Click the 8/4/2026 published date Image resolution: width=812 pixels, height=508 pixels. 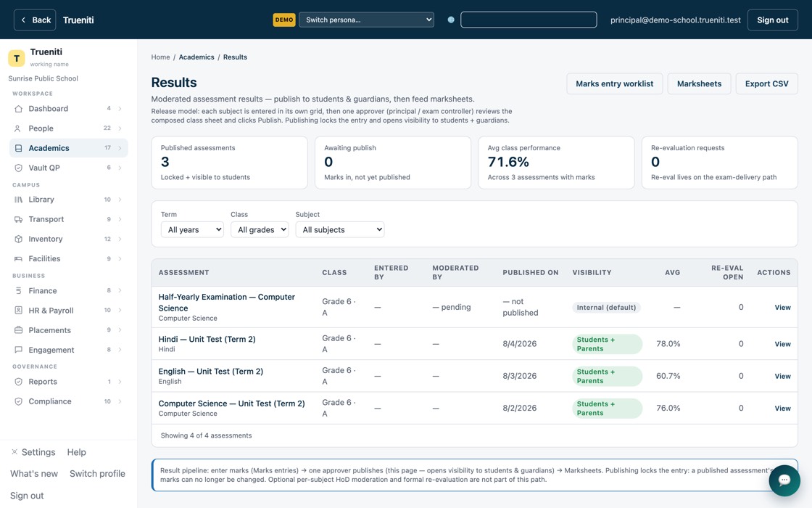(x=519, y=344)
